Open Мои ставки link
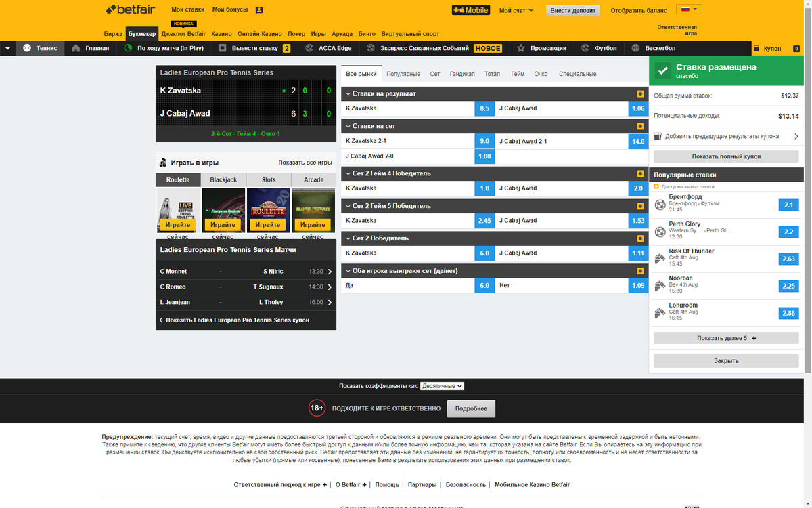The height and width of the screenshot is (508, 812). [x=188, y=10]
